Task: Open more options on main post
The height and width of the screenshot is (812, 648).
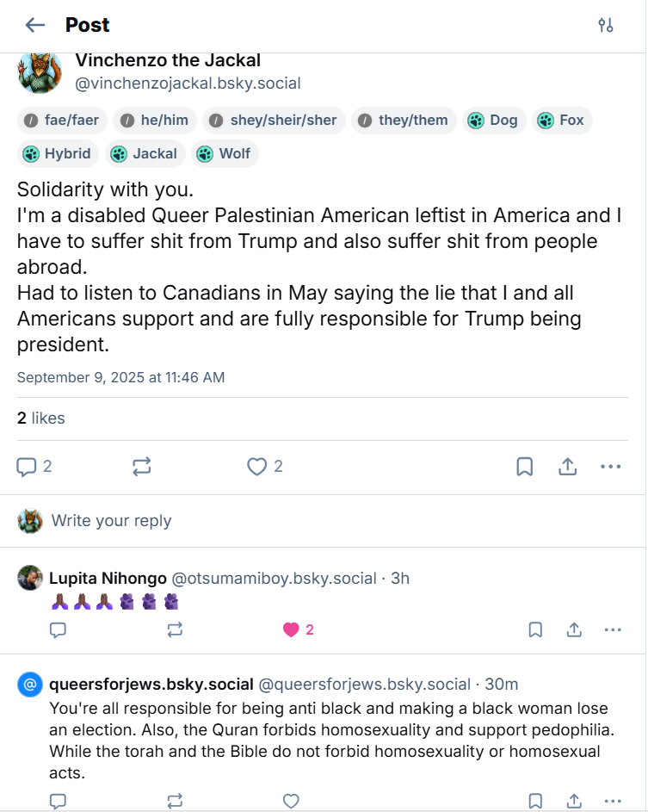Action: click(x=610, y=467)
